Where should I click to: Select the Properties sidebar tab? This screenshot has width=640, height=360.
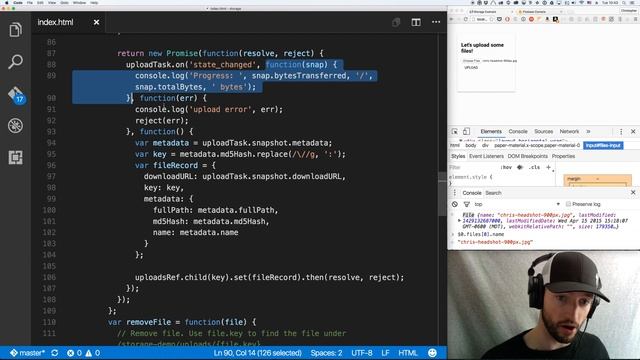coord(563,156)
